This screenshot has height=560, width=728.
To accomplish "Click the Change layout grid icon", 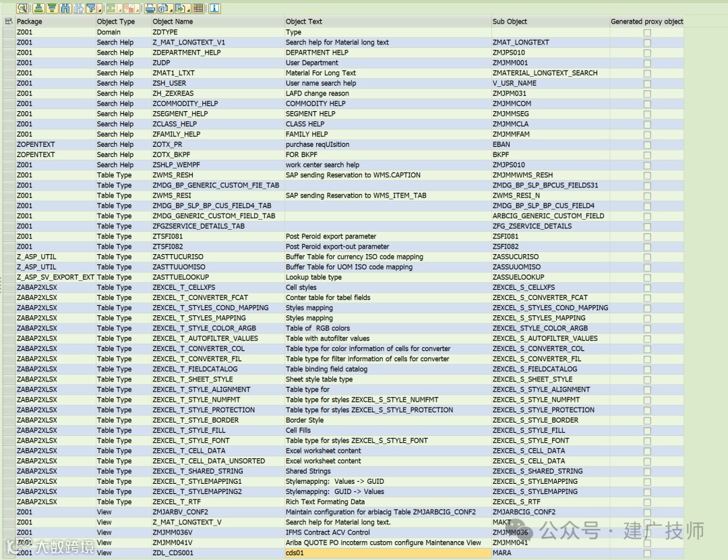I will pyautogui.click(x=198, y=8).
